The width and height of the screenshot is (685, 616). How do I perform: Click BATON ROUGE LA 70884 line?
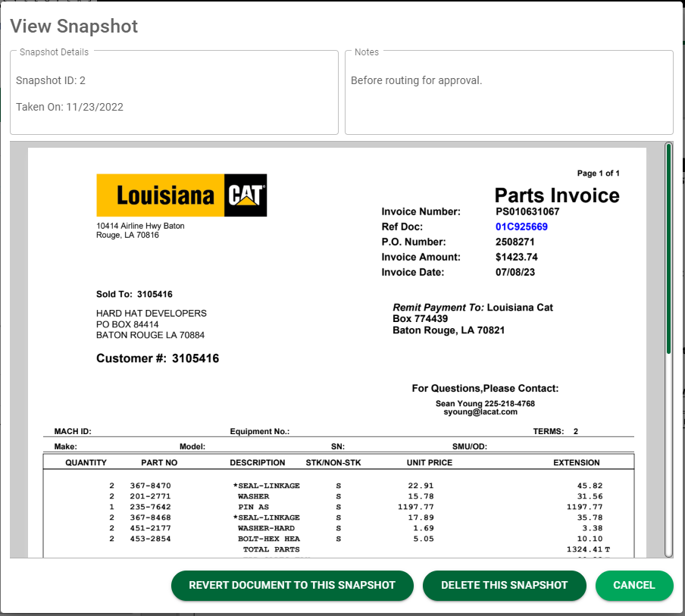click(150, 335)
